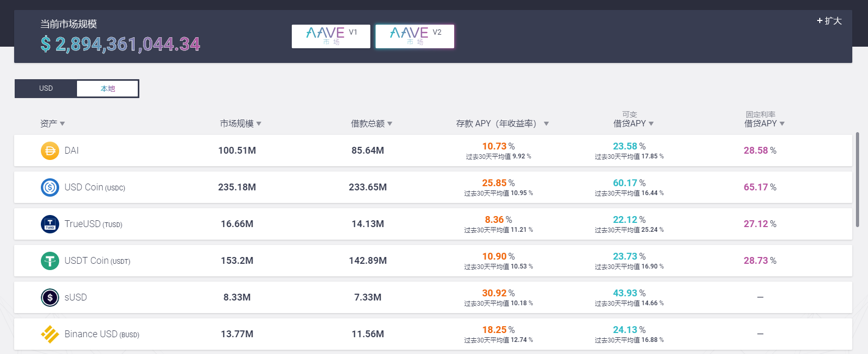868x354 pixels.
Task: Click USDC 30-day deposit average 10.95 %
Action: click(498, 193)
